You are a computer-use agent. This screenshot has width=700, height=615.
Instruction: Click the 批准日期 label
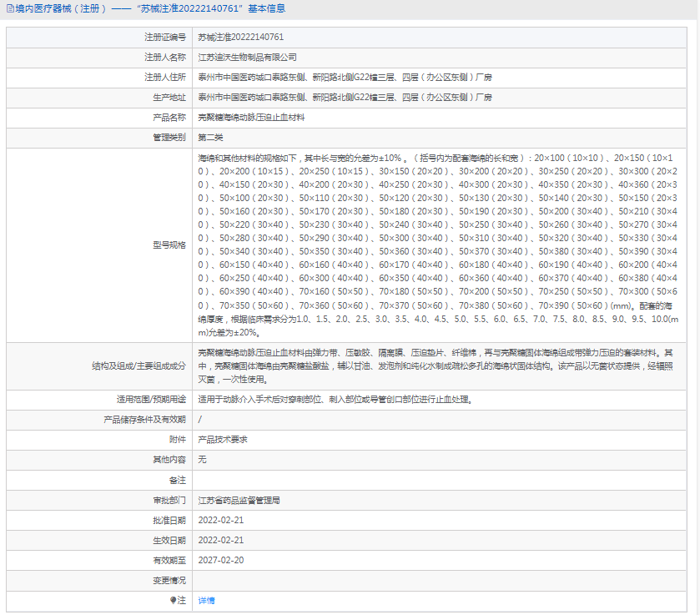coord(169,521)
